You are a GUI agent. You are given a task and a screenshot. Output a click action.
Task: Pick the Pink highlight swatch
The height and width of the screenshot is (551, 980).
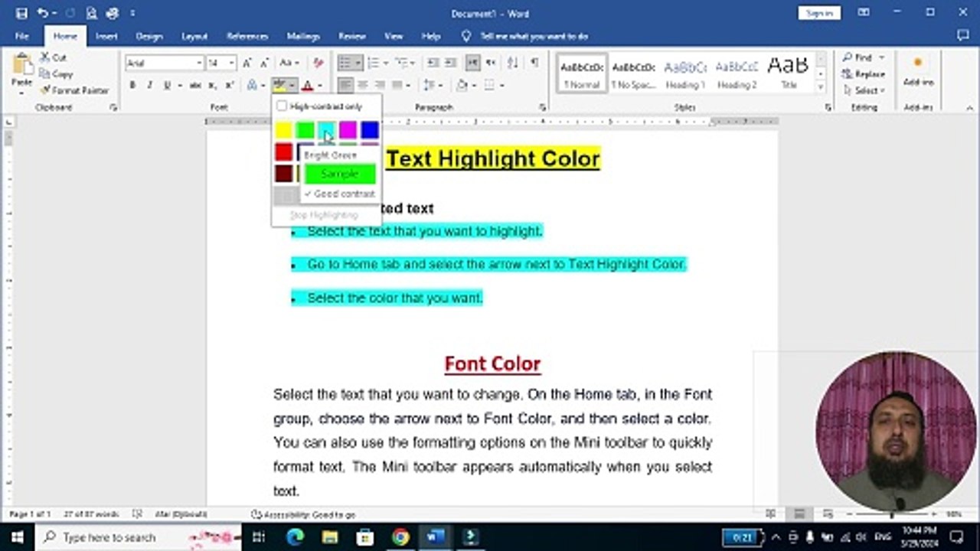point(348,130)
